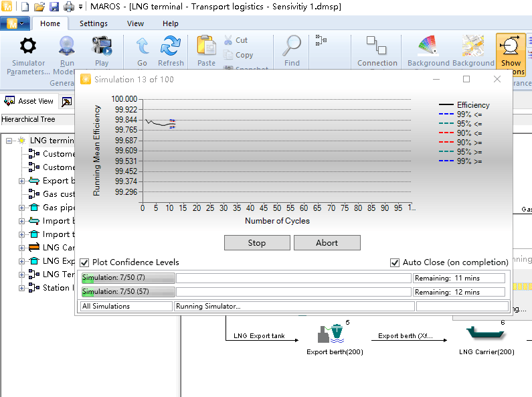
Task: Open Simulator Parameters gear icon
Action: (x=28, y=46)
